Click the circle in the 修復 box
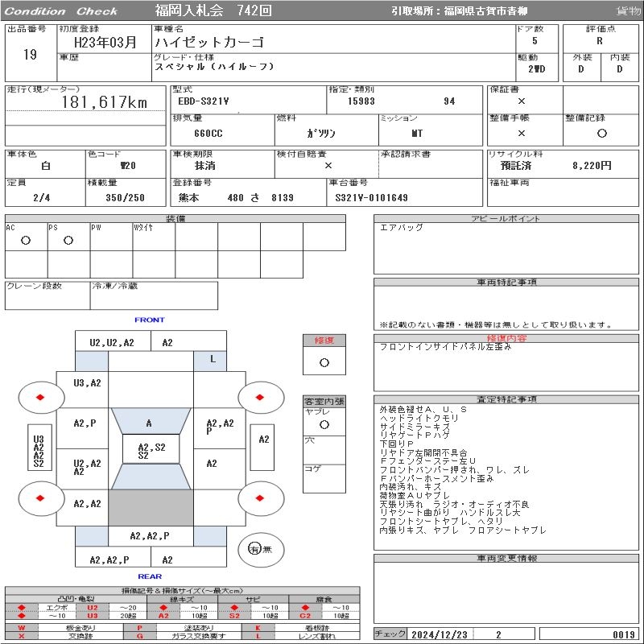The height and width of the screenshot is (644, 644). pyautogui.click(x=324, y=363)
